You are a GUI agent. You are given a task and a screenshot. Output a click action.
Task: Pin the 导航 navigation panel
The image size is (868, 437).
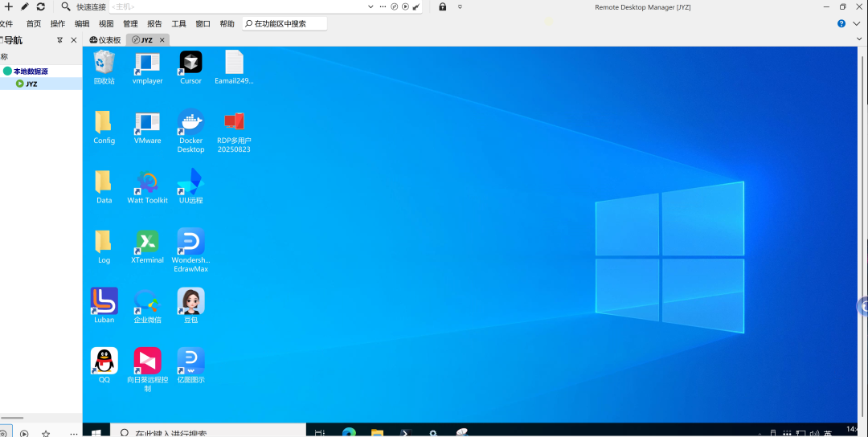tap(59, 40)
